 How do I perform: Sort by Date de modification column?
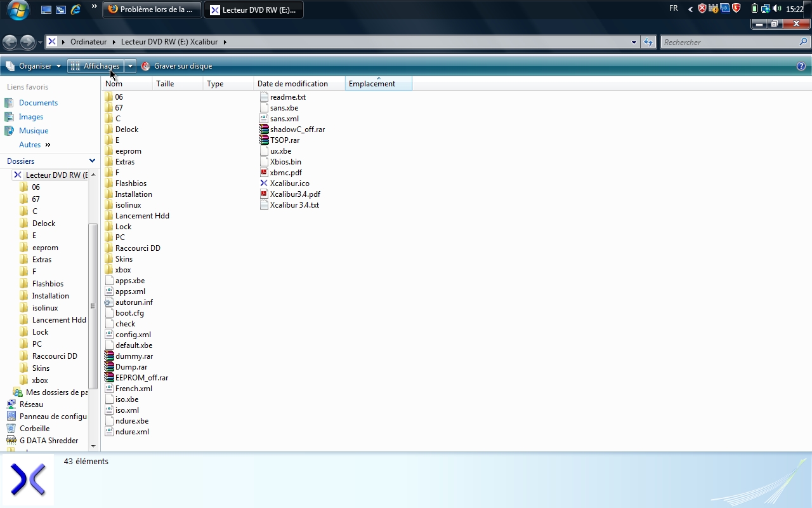(292, 84)
